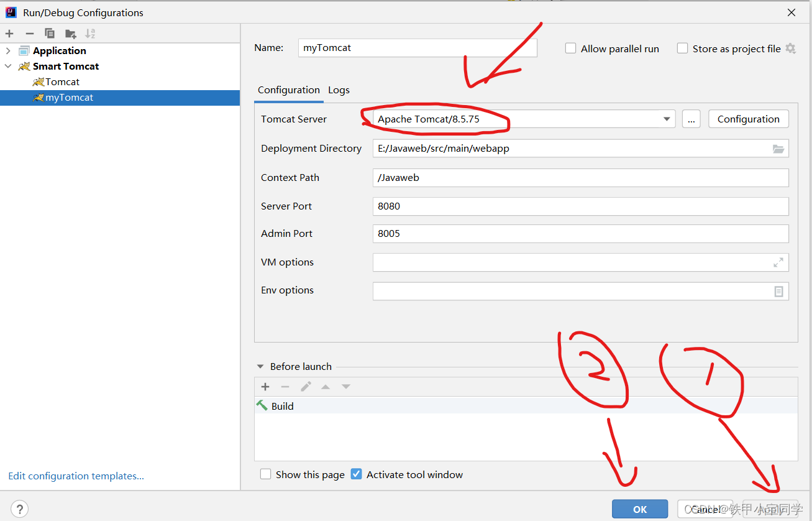Open Env options list editor
The image size is (812, 521).
[778, 291]
